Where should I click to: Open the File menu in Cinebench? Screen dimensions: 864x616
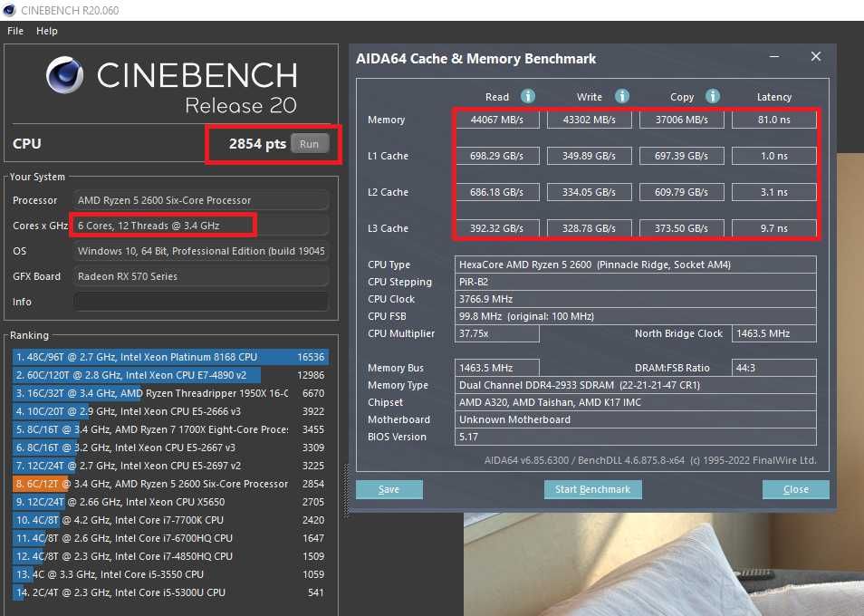[x=15, y=31]
